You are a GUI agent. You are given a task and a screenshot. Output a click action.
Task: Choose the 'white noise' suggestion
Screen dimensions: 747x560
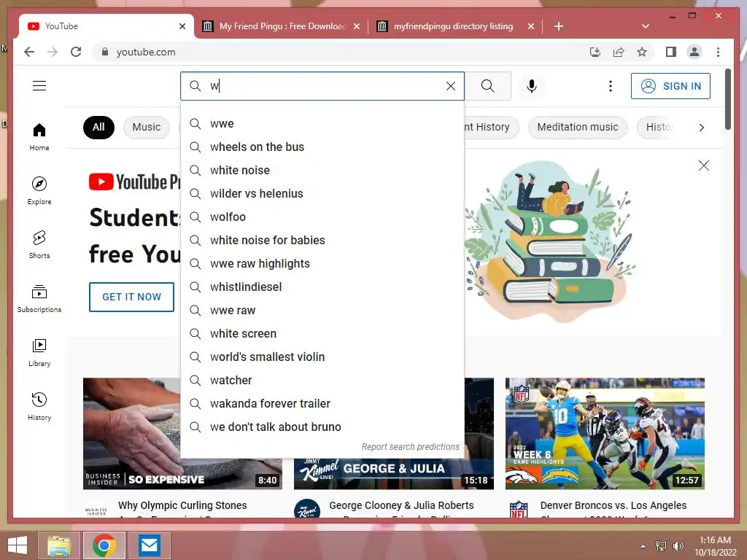coord(322,171)
